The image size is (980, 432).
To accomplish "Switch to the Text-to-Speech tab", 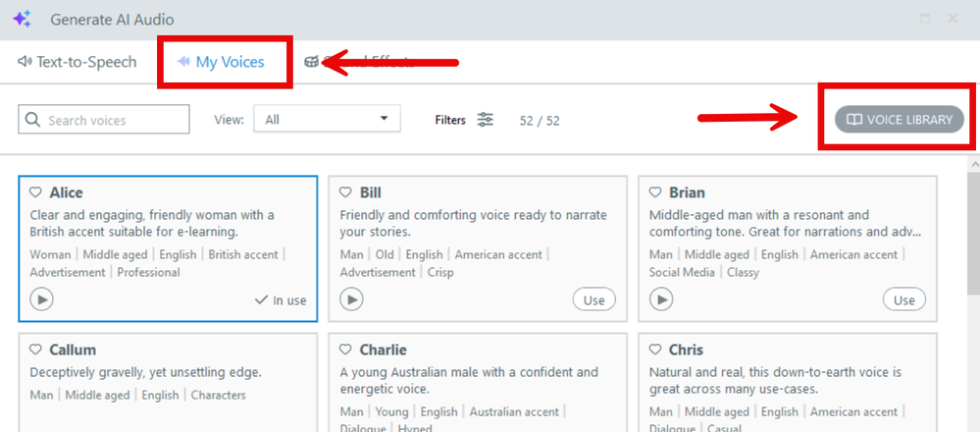I will 77,62.
